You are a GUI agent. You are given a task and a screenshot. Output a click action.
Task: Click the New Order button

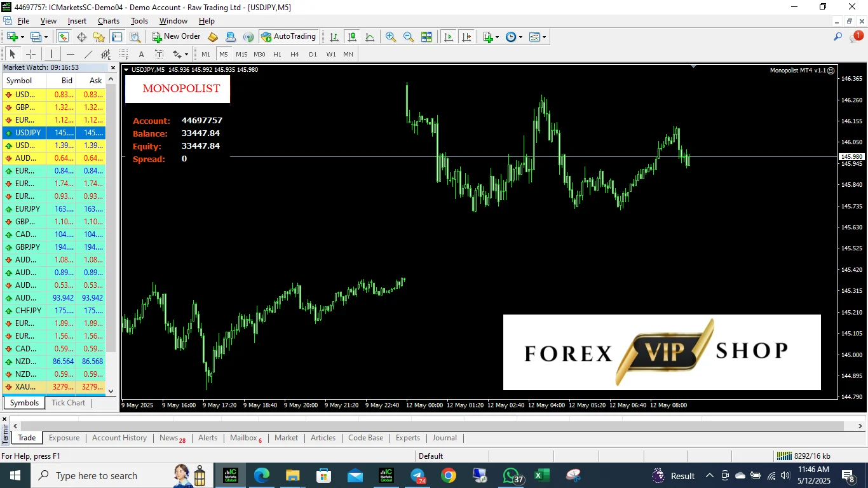click(176, 37)
